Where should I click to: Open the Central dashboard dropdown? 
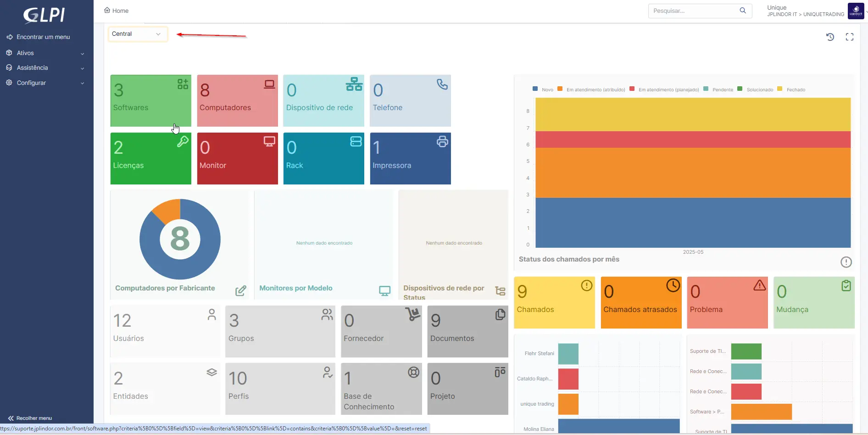tap(137, 34)
